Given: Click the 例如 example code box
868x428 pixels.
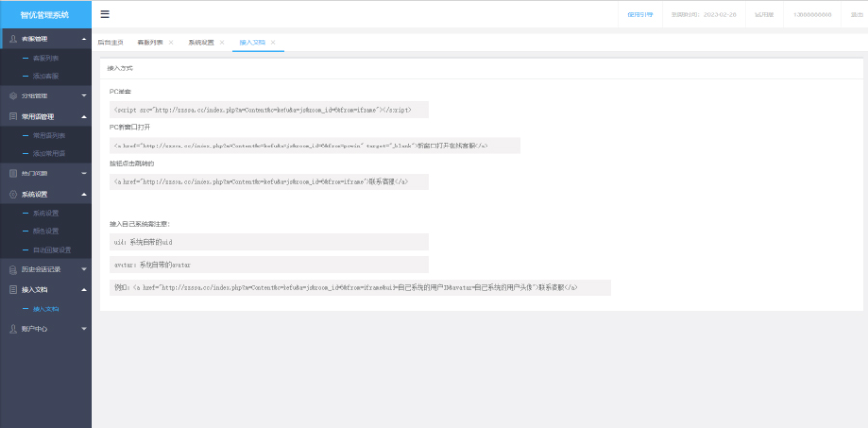Looking at the screenshot, I should tap(361, 287).
